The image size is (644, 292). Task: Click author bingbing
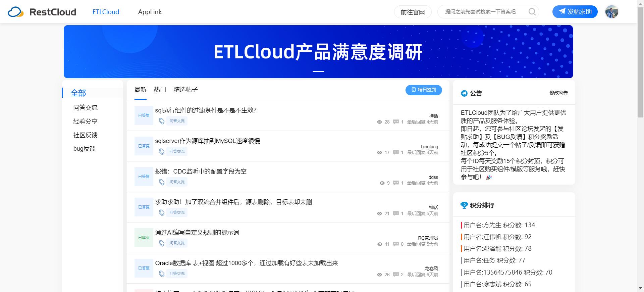tap(429, 147)
